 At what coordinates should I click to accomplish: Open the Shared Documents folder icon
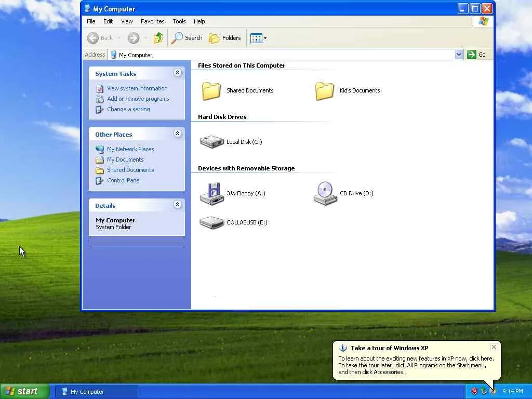point(211,91)
